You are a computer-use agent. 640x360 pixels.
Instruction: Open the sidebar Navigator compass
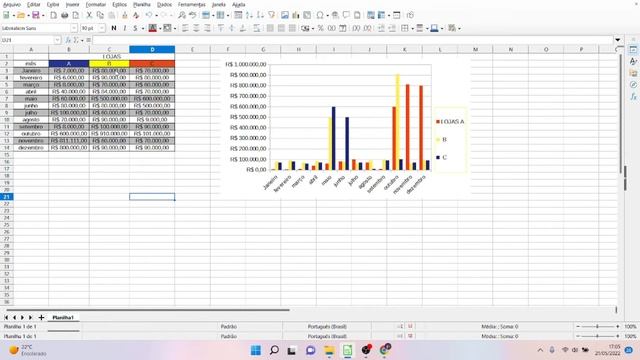[633, 85]
